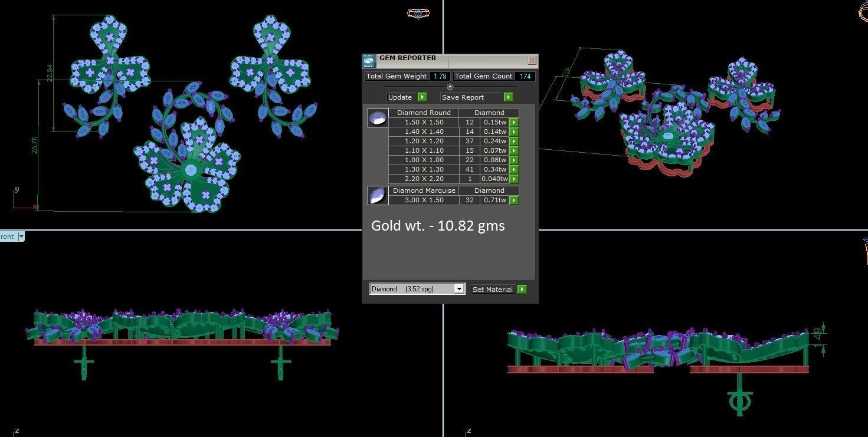
Task: Click the Total Gem Count value 174
Action: [524, 77]
